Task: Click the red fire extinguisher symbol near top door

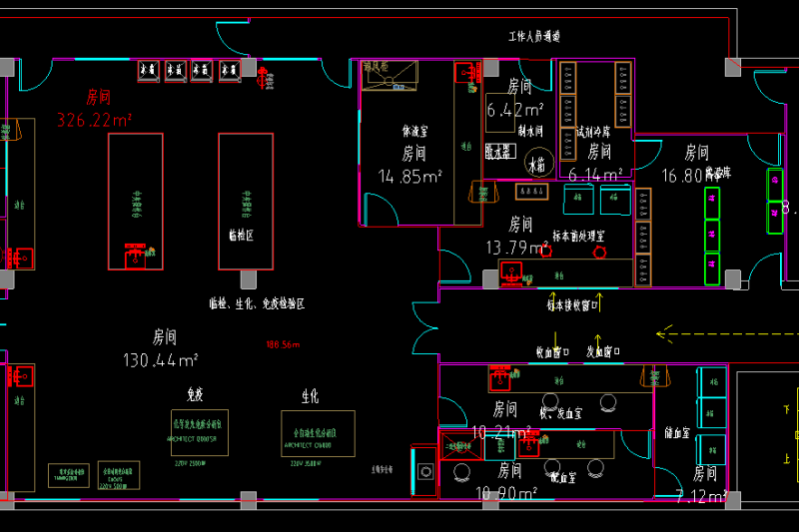Action: (x=265, y=77)
